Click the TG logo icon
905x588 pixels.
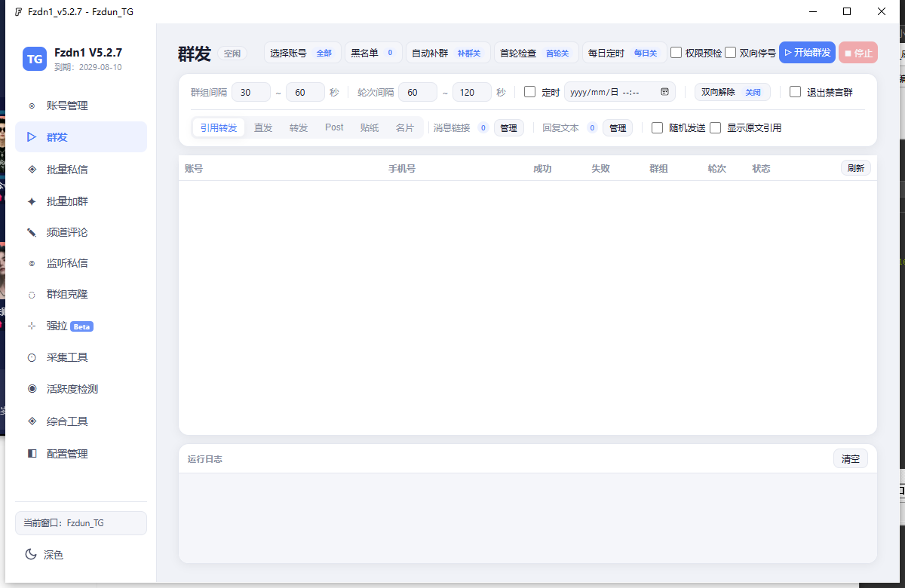click(35, 59)
